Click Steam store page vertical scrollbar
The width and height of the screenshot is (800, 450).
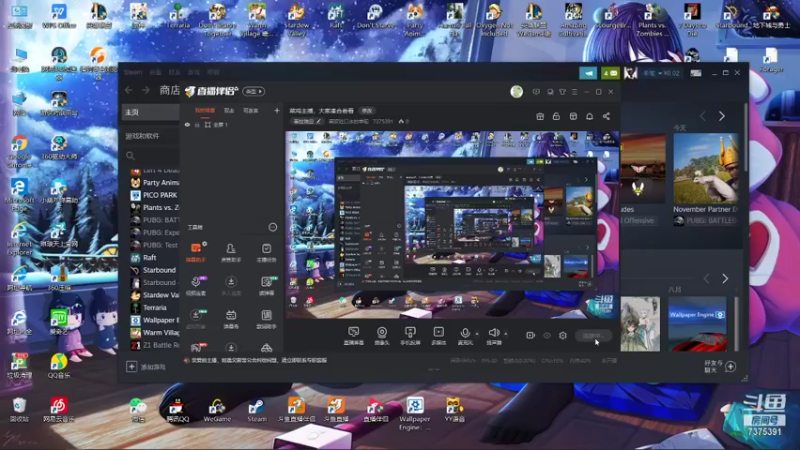click(745, 138)
